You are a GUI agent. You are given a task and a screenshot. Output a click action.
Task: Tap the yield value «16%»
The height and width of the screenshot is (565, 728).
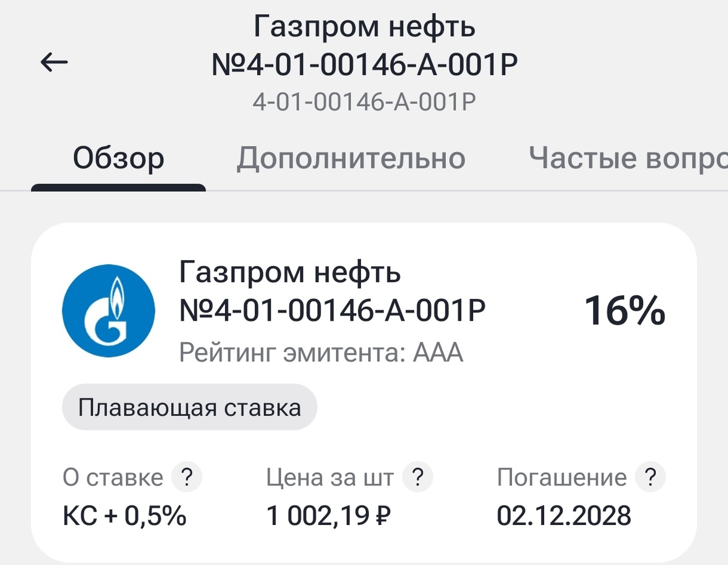625,310
